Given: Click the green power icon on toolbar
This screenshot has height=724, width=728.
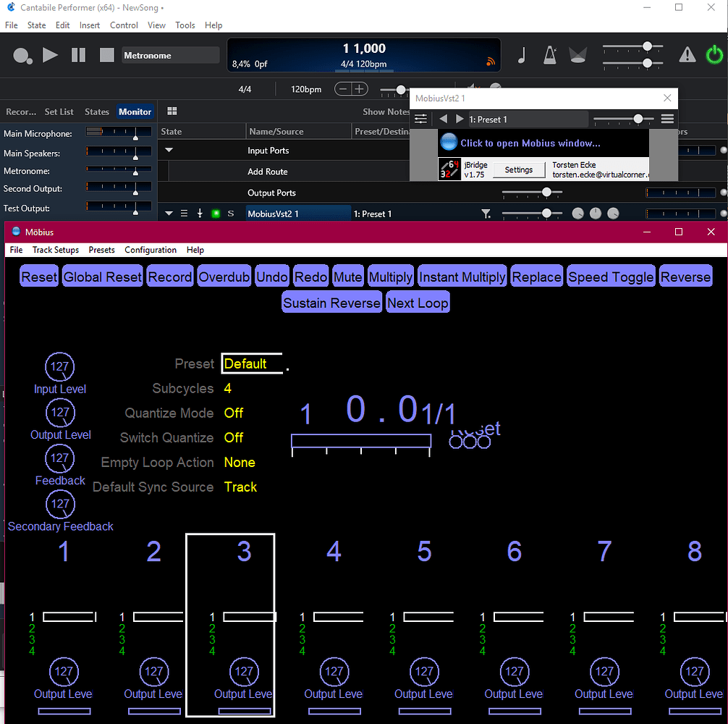Looking at the screenshot, I should tap(714, 54).
